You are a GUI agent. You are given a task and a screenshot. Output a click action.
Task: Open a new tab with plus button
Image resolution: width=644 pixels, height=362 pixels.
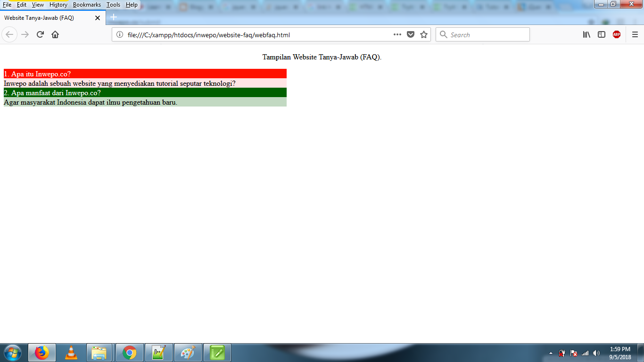click(x=114, y=17)
